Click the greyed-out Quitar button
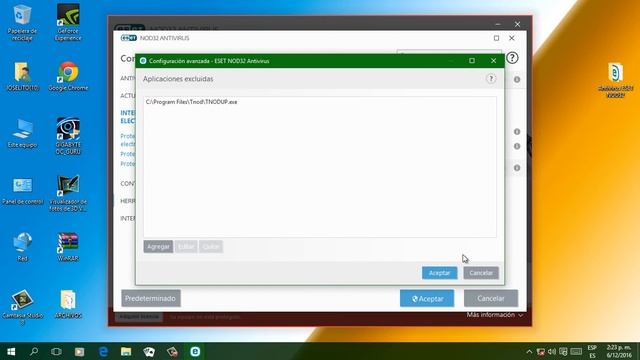Viewport: 640px width, 360px height. (211, 247)
